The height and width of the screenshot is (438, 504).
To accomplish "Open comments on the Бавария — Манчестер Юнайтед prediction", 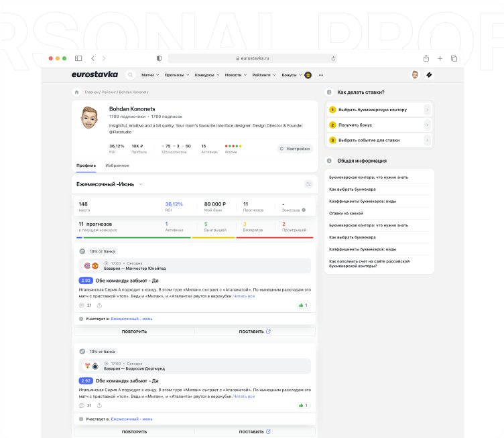I will pos(83,305).
